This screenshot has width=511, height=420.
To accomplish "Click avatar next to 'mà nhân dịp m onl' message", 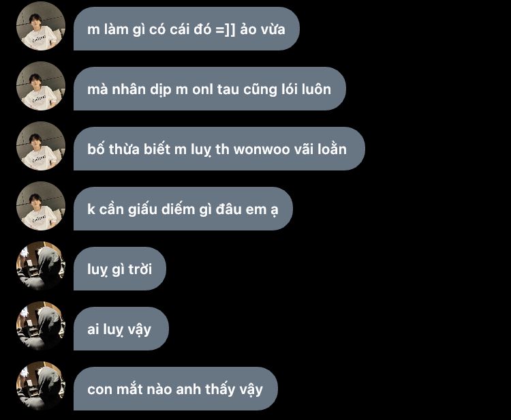I will [41, 86].
